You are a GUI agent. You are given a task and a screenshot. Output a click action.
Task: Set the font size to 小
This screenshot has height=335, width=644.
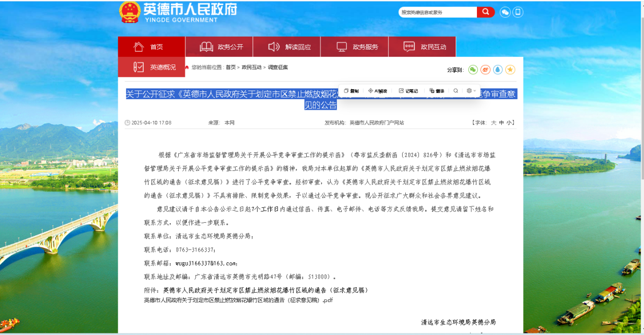click(509, 123)
